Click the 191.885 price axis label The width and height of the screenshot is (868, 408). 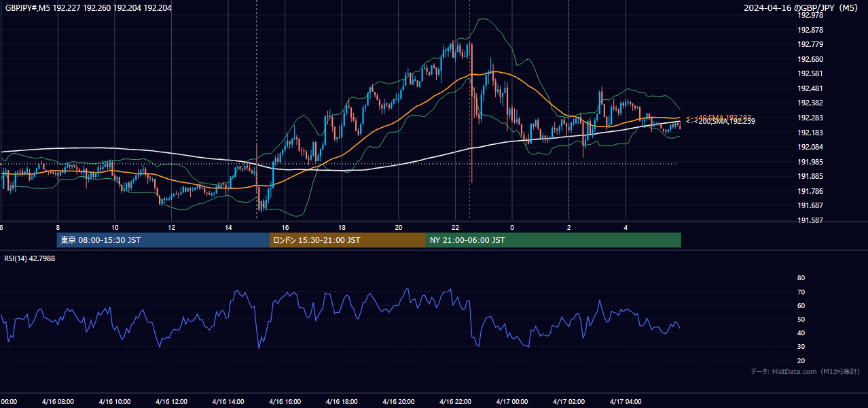(x=810, y=177)
